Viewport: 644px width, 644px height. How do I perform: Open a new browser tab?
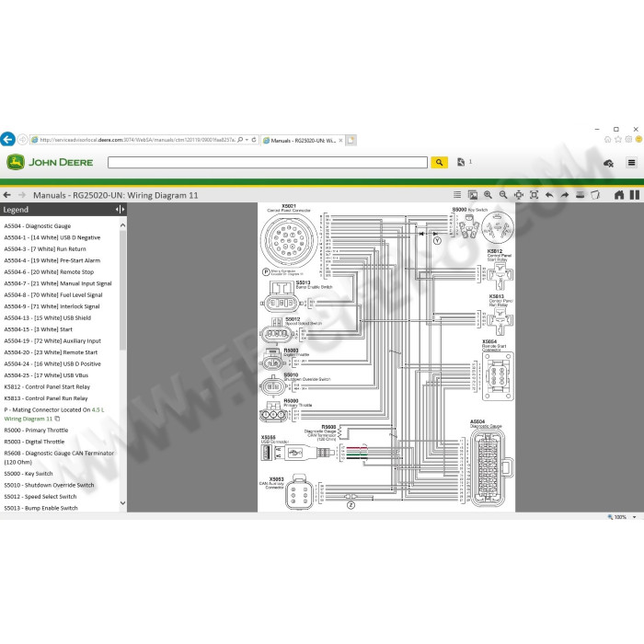[351, 140]
